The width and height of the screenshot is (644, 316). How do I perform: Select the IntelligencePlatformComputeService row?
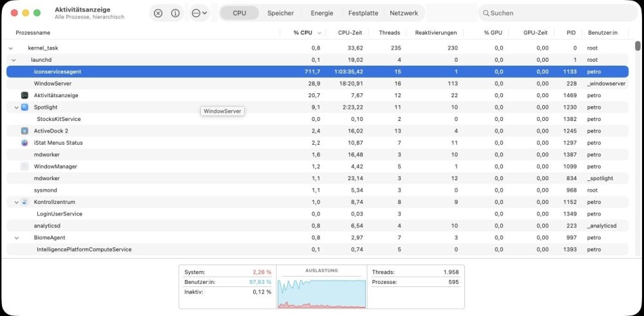317,250
